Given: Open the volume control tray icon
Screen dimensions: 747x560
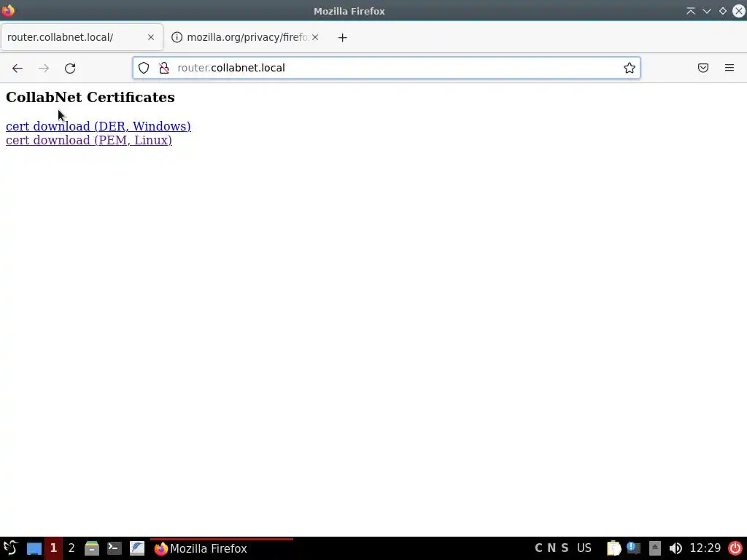Looking at the screenshot, I should pyautogui.click(x=675, y=548).
